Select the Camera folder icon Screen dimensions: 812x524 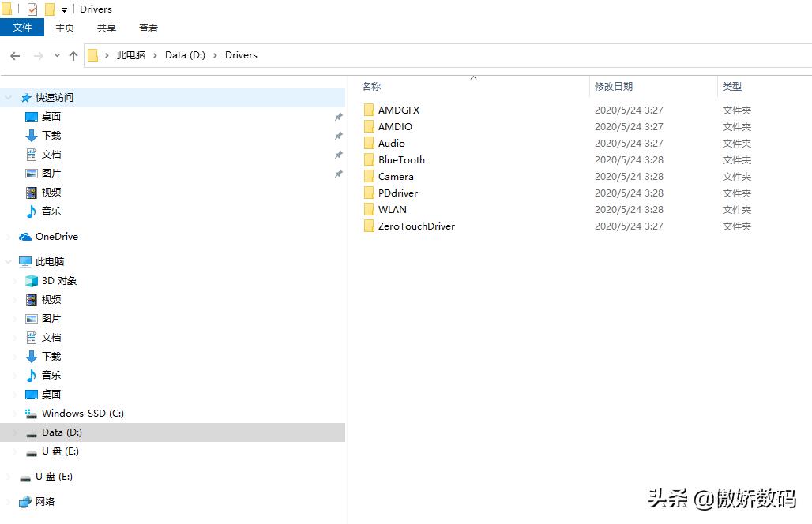[x=369, y=176]
